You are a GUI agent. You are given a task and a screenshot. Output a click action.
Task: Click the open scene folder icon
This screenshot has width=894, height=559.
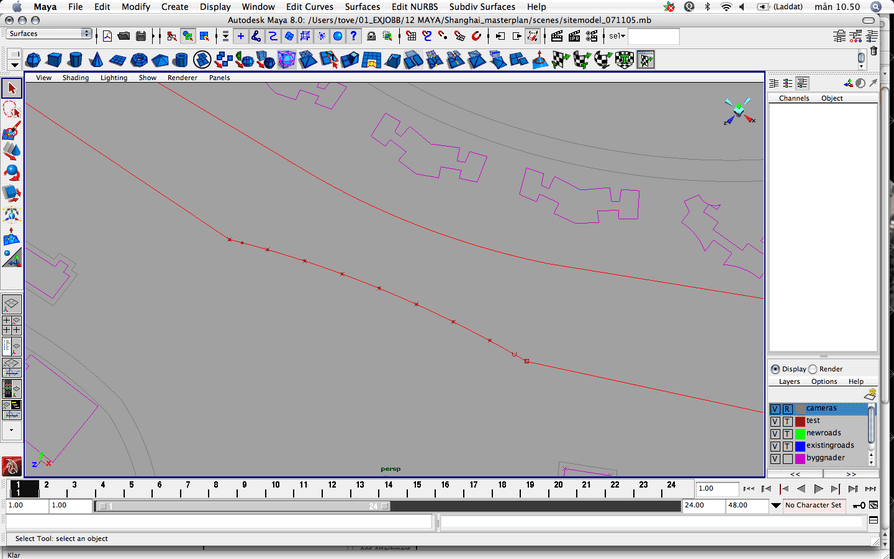pyautogui.click(x=124, y=37)
